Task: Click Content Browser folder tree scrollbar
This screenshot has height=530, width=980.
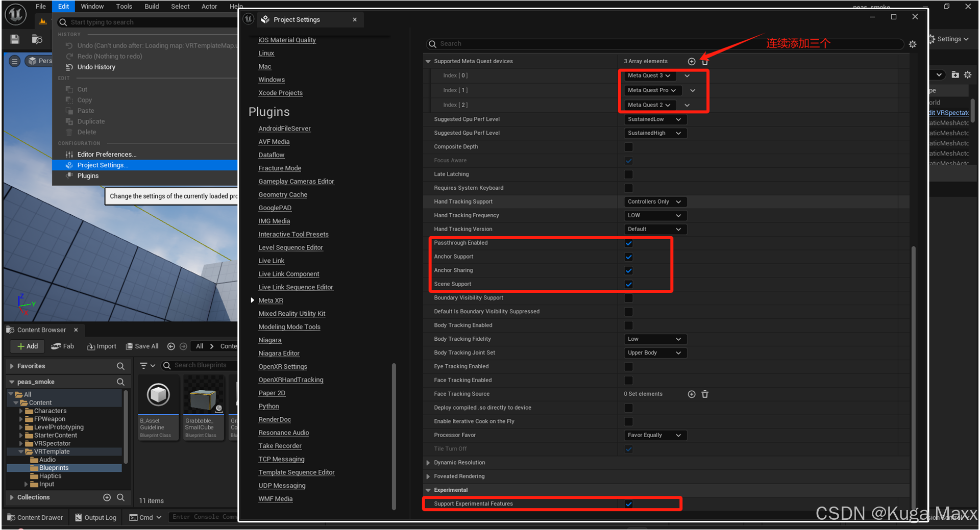Action: [126, 427]
